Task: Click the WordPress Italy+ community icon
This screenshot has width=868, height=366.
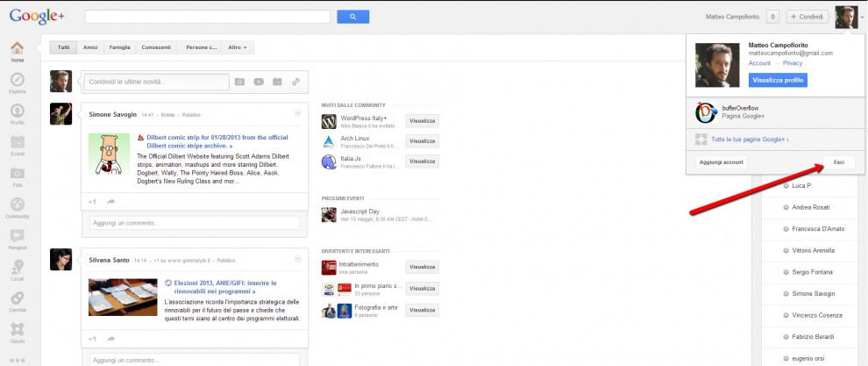Action: pos(329,121)
